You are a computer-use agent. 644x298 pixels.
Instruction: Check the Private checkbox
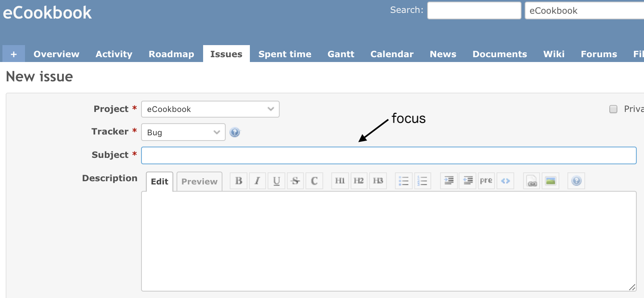coord(613,109)
